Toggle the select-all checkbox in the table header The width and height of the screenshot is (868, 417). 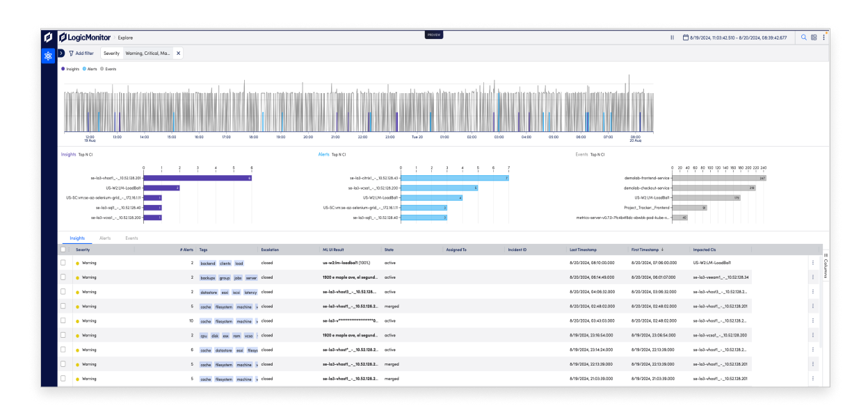pos(62,250)
